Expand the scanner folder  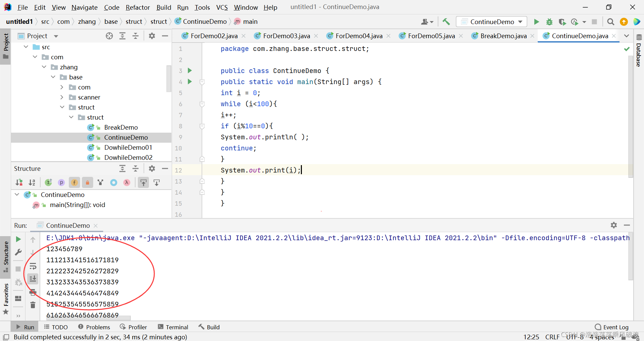click(62, 97)
